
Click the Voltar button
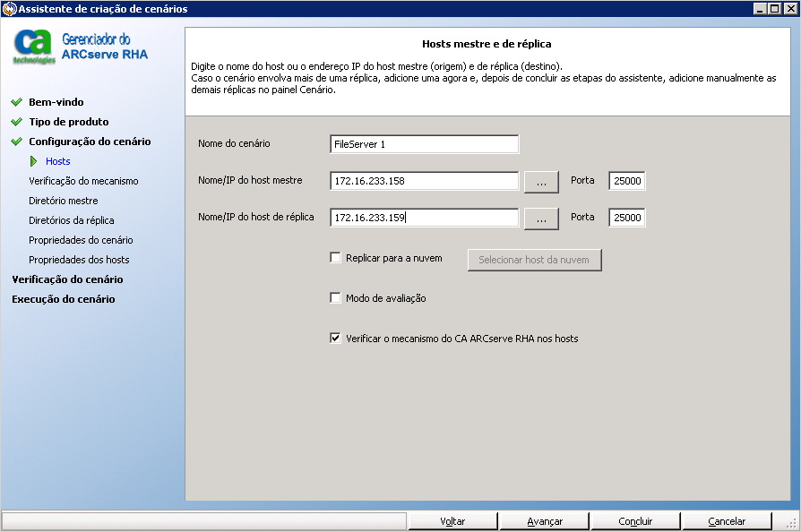[x=452, y=521]
